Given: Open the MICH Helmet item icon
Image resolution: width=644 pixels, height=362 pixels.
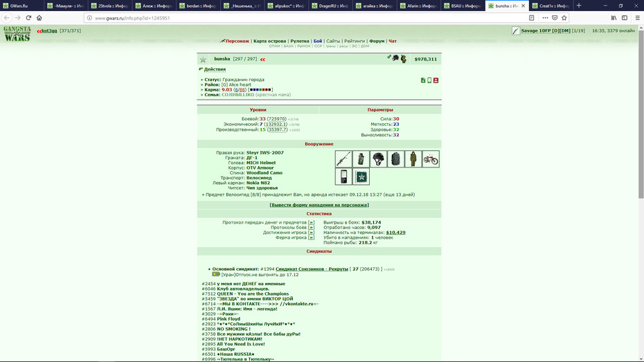Looking at the screenshot, I should (378, 159).
